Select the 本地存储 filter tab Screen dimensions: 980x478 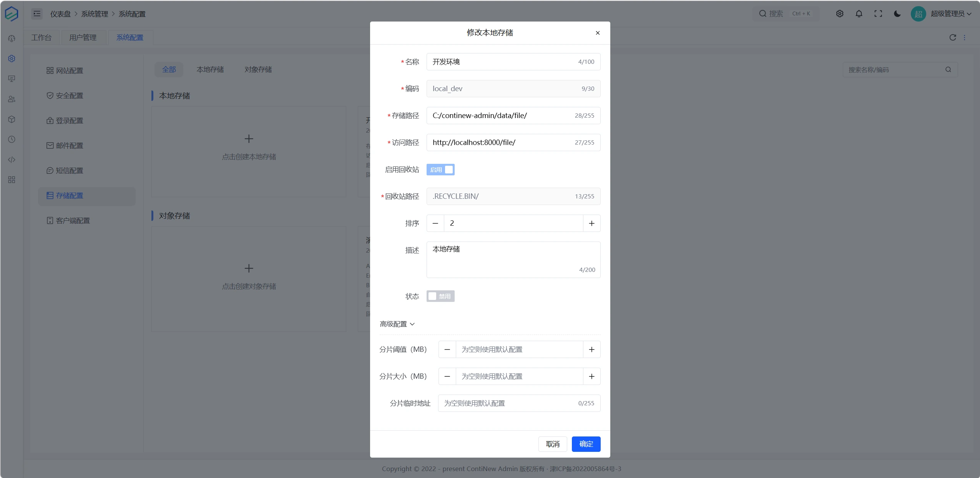(x=210, y=70)
